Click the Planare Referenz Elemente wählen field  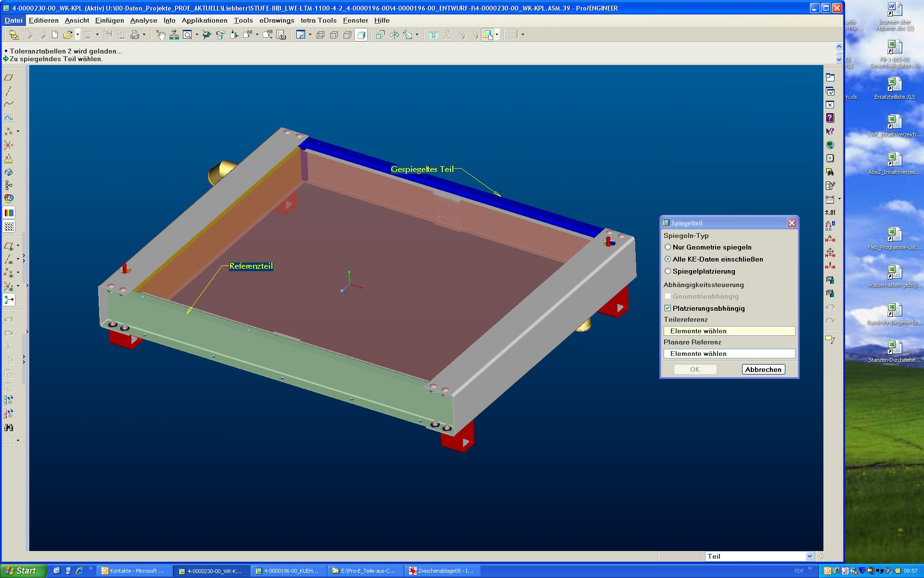point(729,354)
